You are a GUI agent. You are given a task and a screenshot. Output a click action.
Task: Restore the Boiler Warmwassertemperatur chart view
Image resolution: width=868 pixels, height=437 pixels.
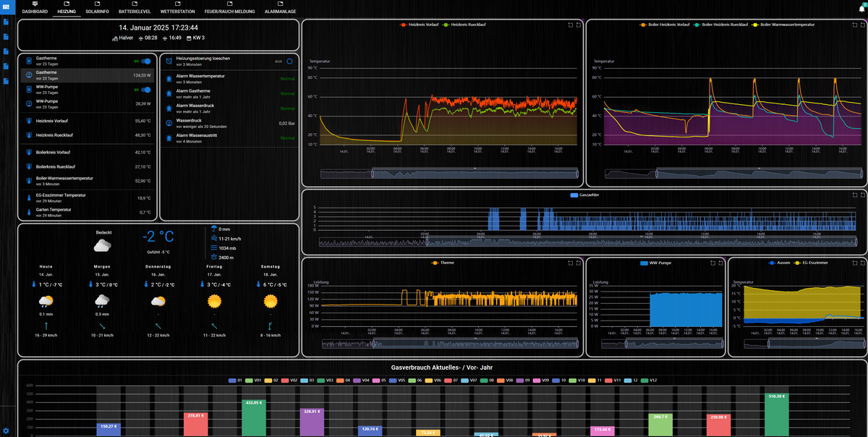tap(861, 25)
